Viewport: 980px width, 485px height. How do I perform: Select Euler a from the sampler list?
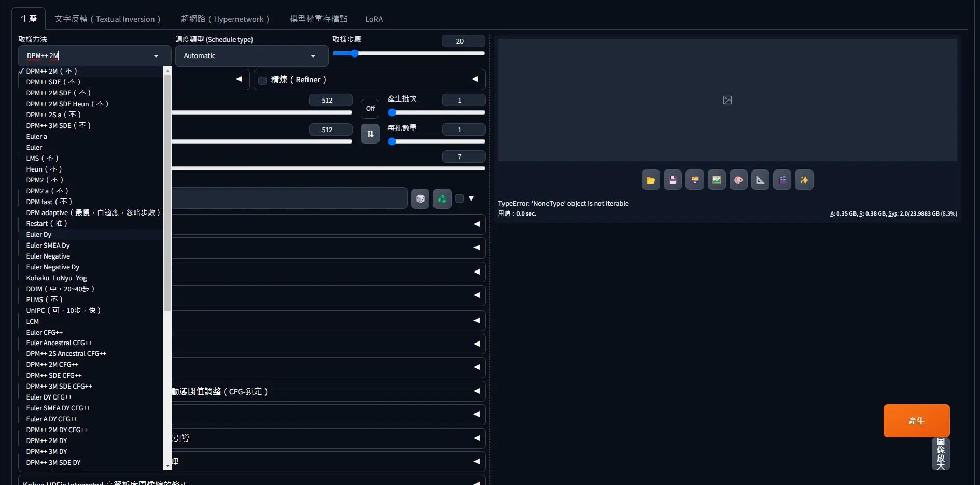pos(37,137)
